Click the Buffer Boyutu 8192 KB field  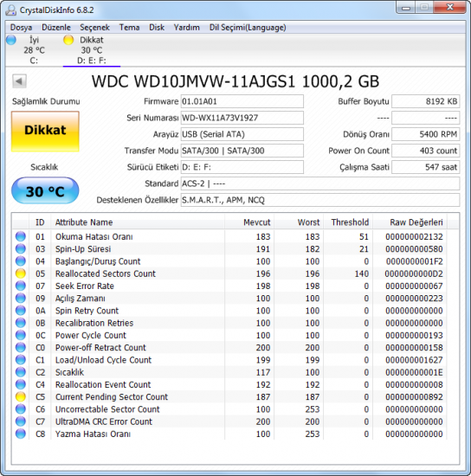[x=425, y=101]
